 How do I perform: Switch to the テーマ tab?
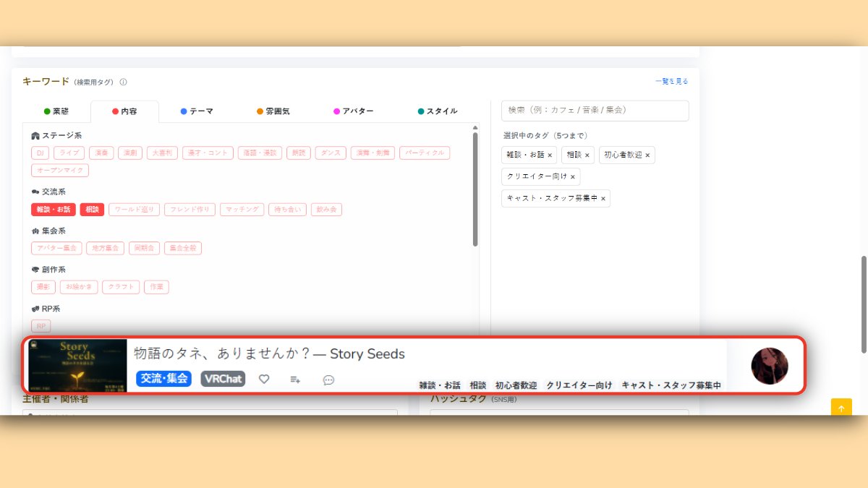199,111
